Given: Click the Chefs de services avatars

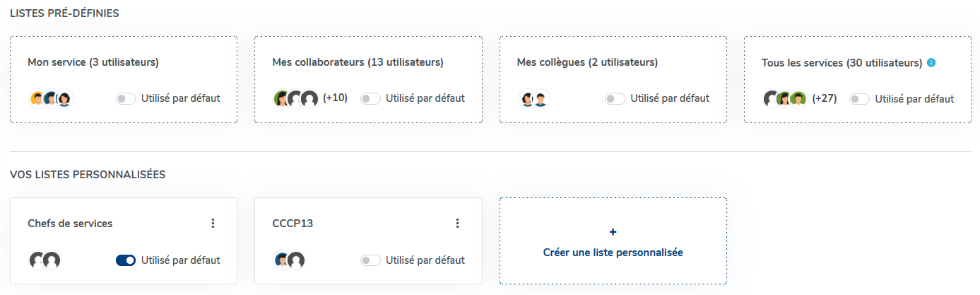Looking at the screenshot, I should tap(45, 260).
